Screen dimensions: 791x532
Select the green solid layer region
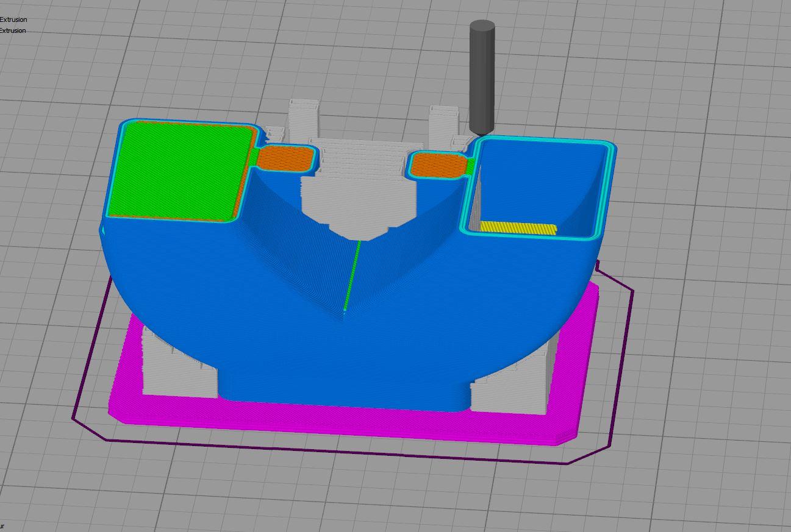tap(182, 170)
